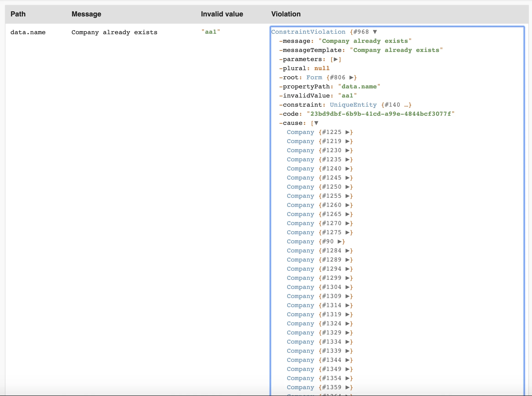Screen dimensions: 532x396
Task: Expand Company #1284 object arrow
Action: coord(347,250)
